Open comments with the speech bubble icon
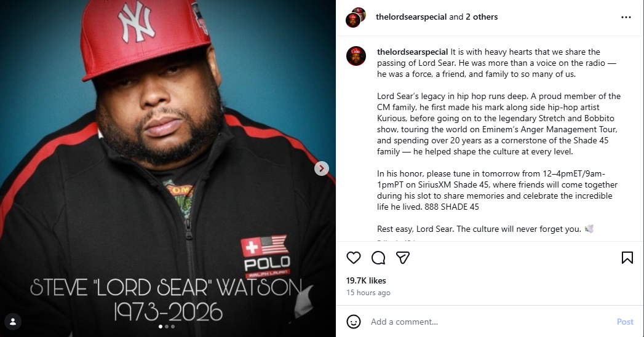This screenshot has height=337, width=644. click(378, 258)
